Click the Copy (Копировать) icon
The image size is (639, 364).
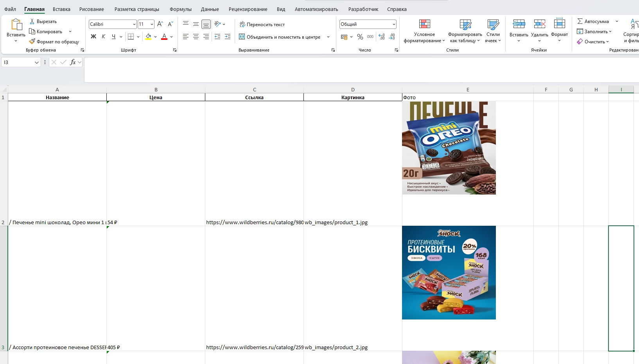(32, 32)
